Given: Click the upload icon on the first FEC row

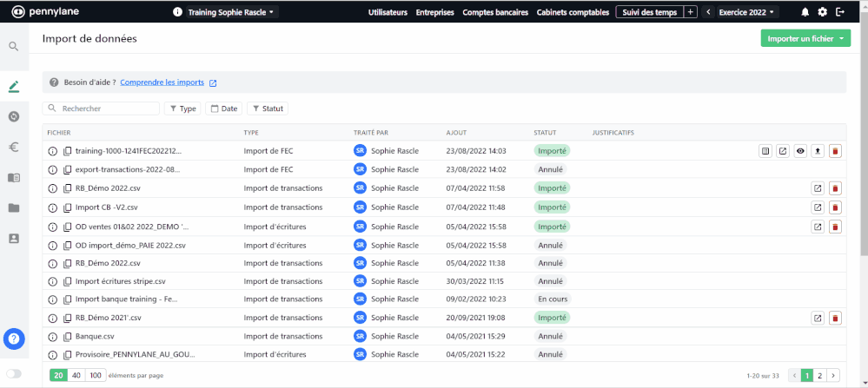Looking at the screenshot, I should coord(818,151).
